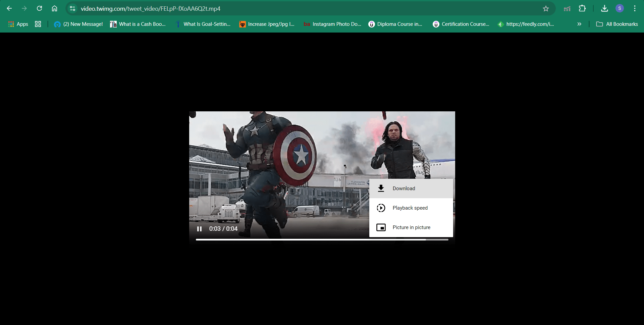Open the All Bookmarks folder
The image size is (644, 325).
[617, 24]
